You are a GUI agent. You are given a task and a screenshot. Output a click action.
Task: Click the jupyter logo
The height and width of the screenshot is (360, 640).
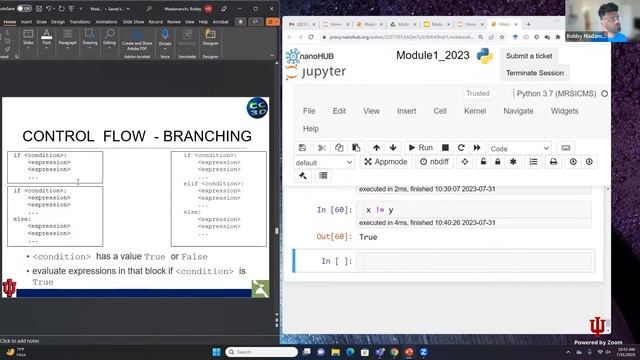point(316,72)
